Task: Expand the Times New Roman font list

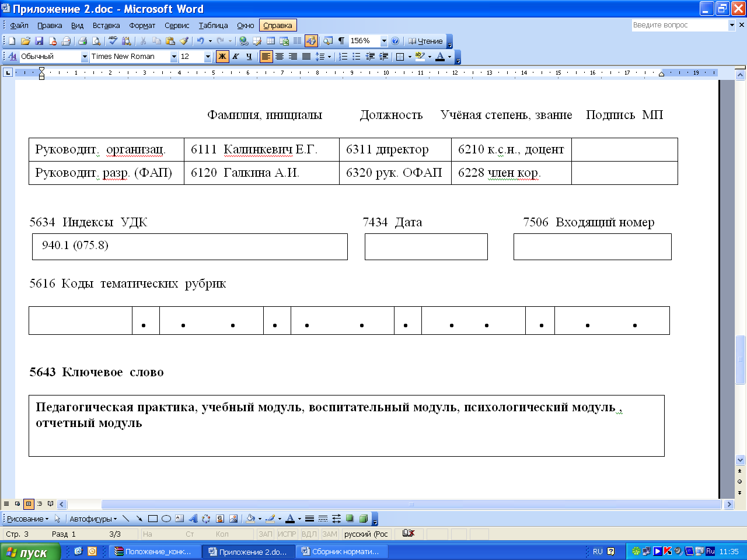Action: 174,57
